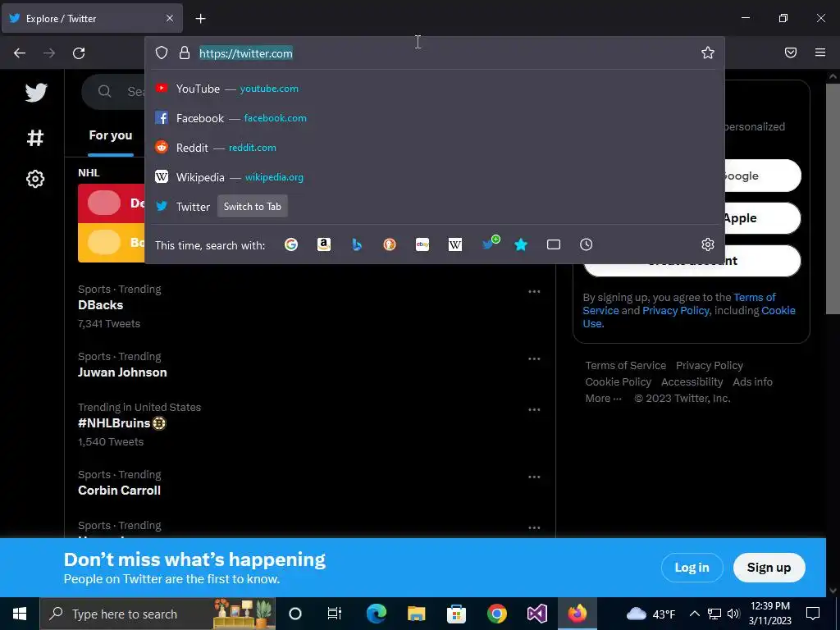Click the Accessibility footer link
The height and width of the screenshot is (630, 840).
692,382
